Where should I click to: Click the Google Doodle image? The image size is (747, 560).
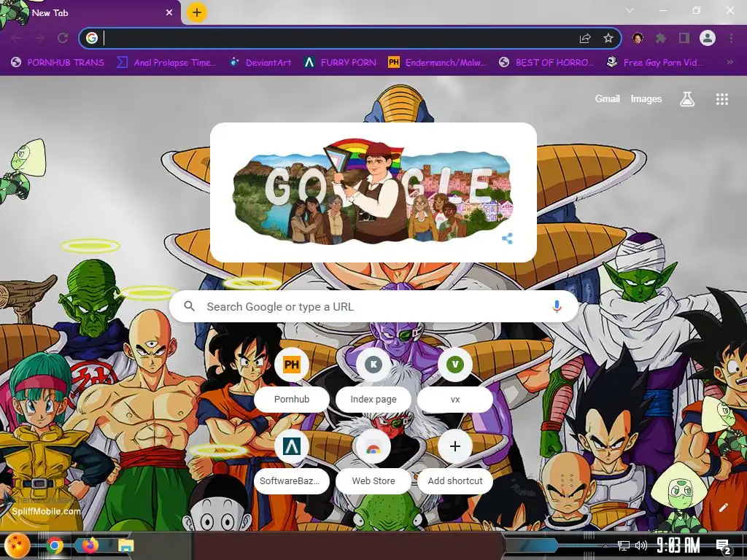tap(373, 192)
